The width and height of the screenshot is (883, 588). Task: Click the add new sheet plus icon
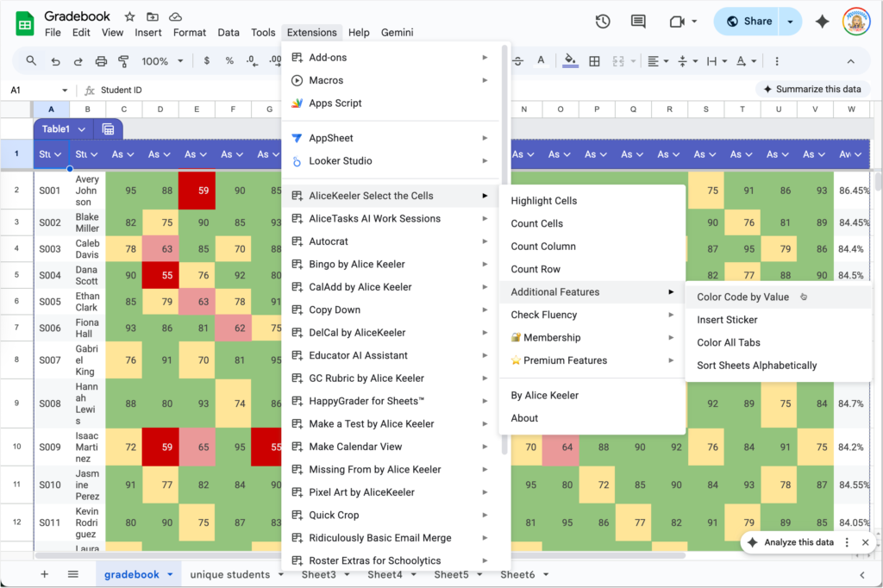click(x=45, y=574)
